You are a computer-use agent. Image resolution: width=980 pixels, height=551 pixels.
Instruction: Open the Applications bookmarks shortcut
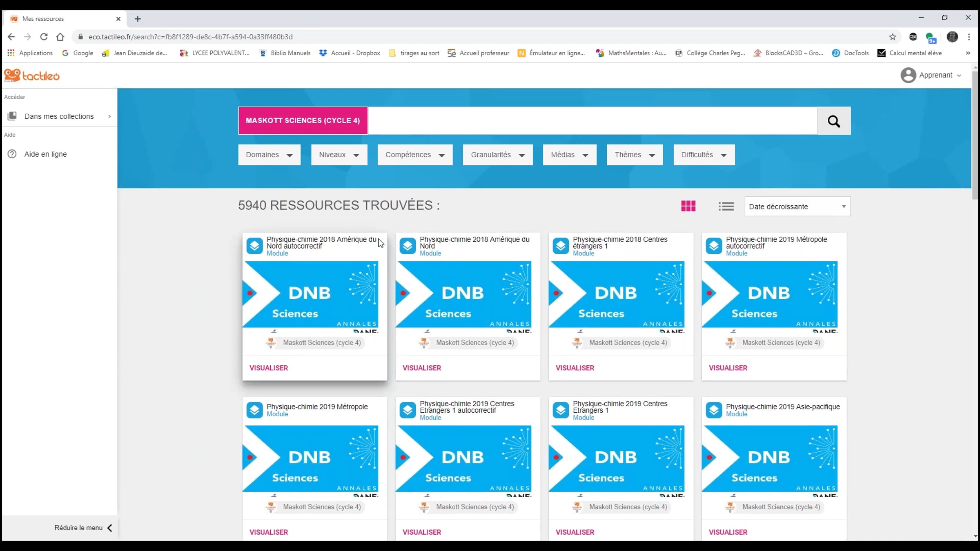(x=30, y=53)
